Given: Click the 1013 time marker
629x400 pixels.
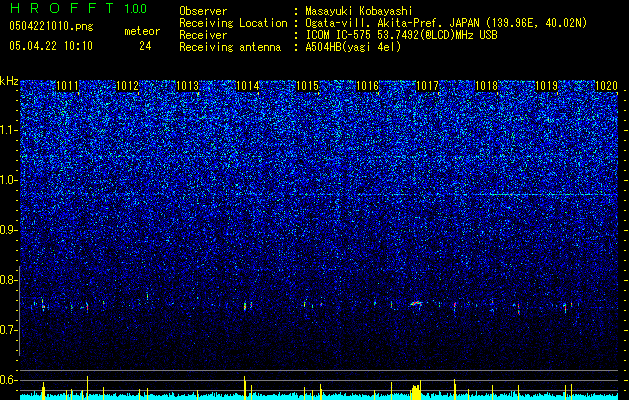Looking at the screenshot, I should coord(187,86).
